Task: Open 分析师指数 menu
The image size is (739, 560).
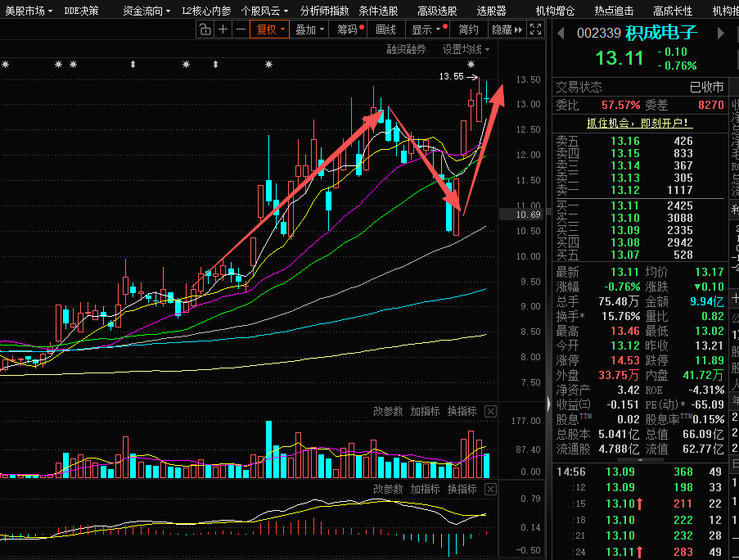Action: tap(324, 11)
